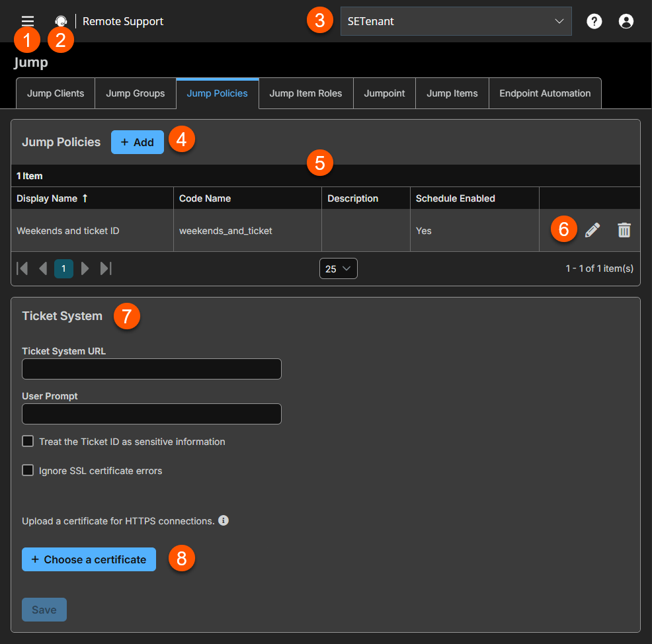Focus the User Prompt field
The width and height of the screenshot is (652, 644).
[152, 414]
